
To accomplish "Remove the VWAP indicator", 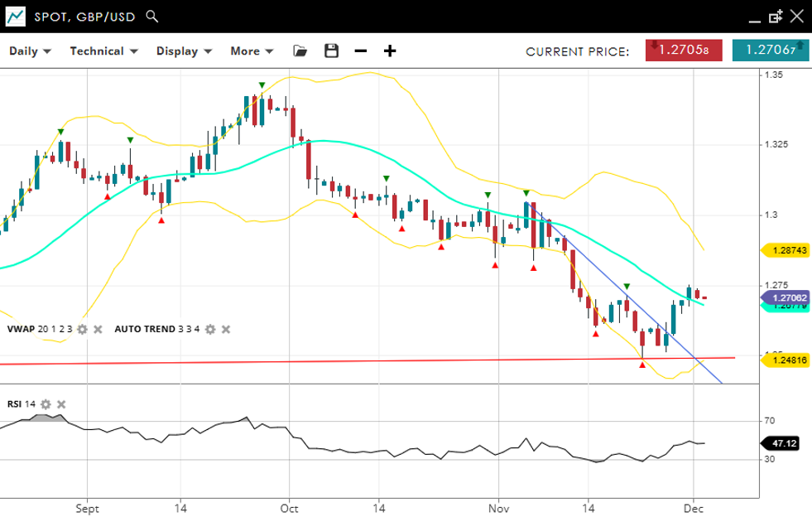I will coord(98,329).
